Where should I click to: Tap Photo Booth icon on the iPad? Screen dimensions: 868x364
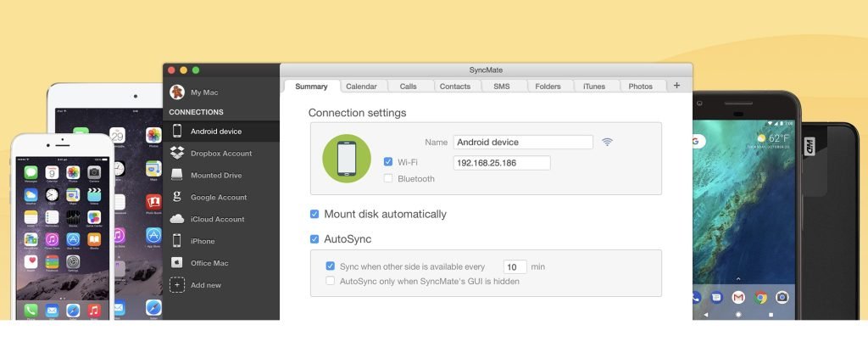coord(153,202)
